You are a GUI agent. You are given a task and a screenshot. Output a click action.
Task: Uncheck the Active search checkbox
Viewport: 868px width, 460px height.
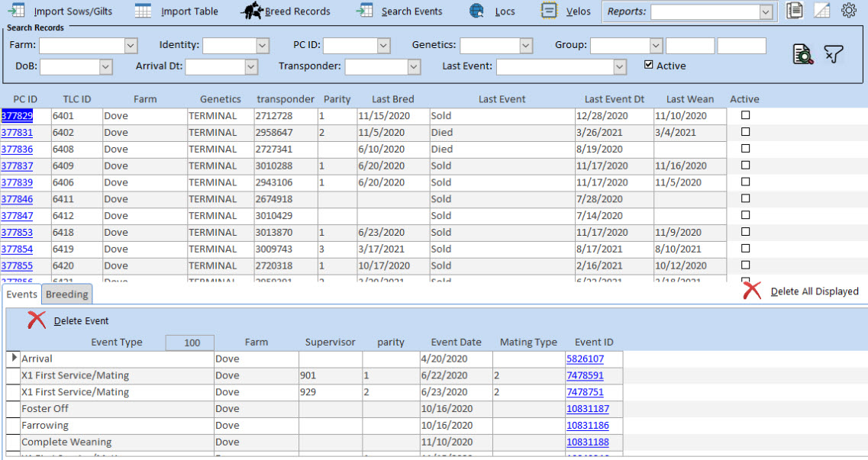click(649, 65)
